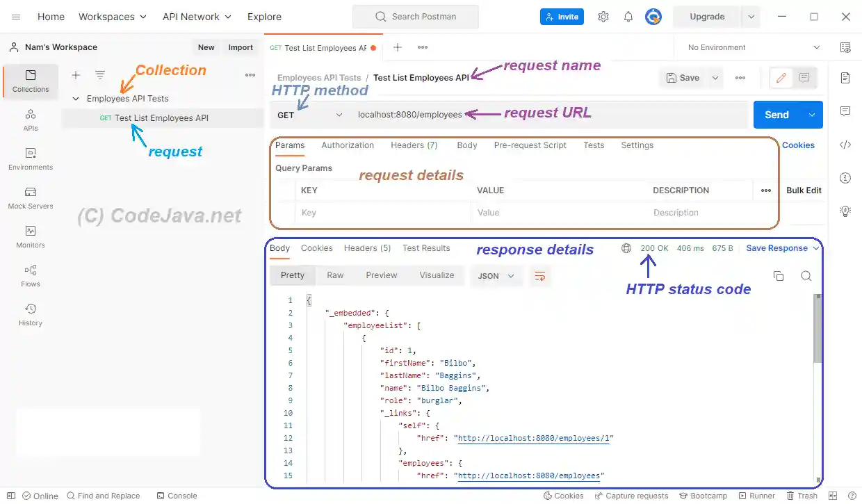Toggle the line wrap option in response viewer

pyautogui.click(x=540, y=276)
